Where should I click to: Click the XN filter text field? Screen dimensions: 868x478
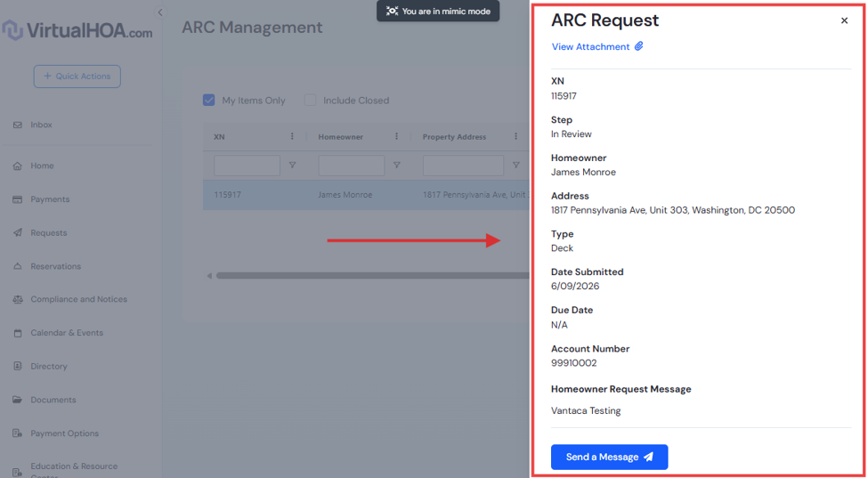point(247,166)
